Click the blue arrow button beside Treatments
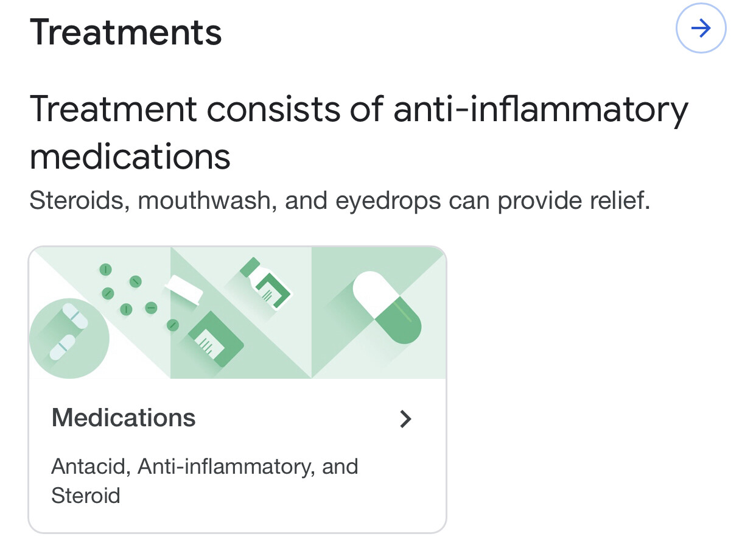The width and height of the screenshot is (756, 559). point(701,29)
